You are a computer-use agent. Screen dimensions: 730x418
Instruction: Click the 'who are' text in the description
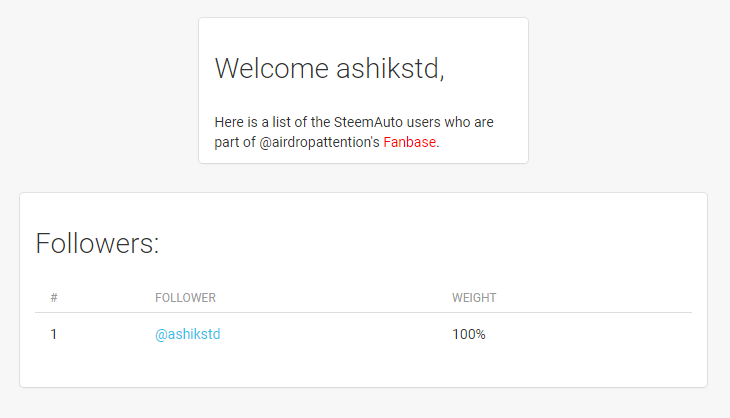pos(469,122)
